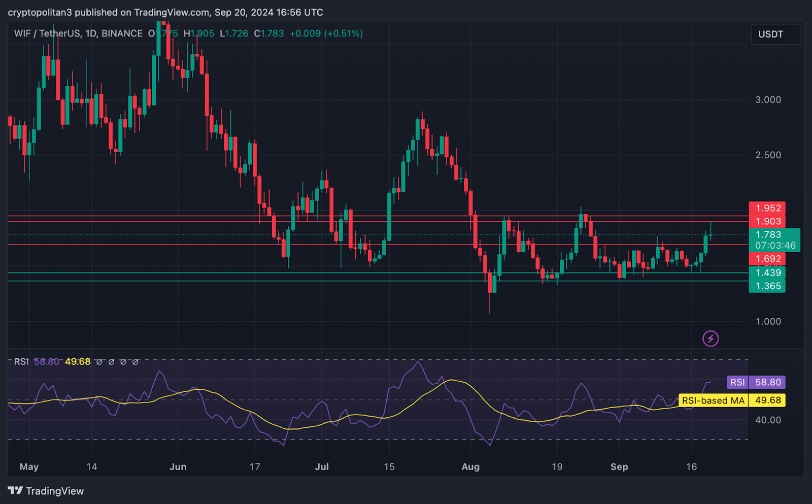Click the Jun date label
The width and height of the screenshot is (812, 504).
tap(178, 466)
